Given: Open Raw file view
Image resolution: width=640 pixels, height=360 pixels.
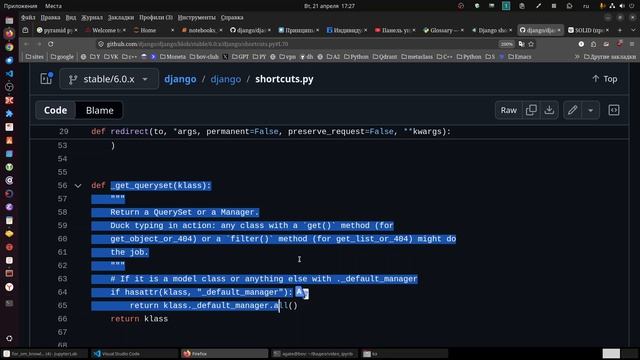Looking at the screenshot, I should 509,110.
